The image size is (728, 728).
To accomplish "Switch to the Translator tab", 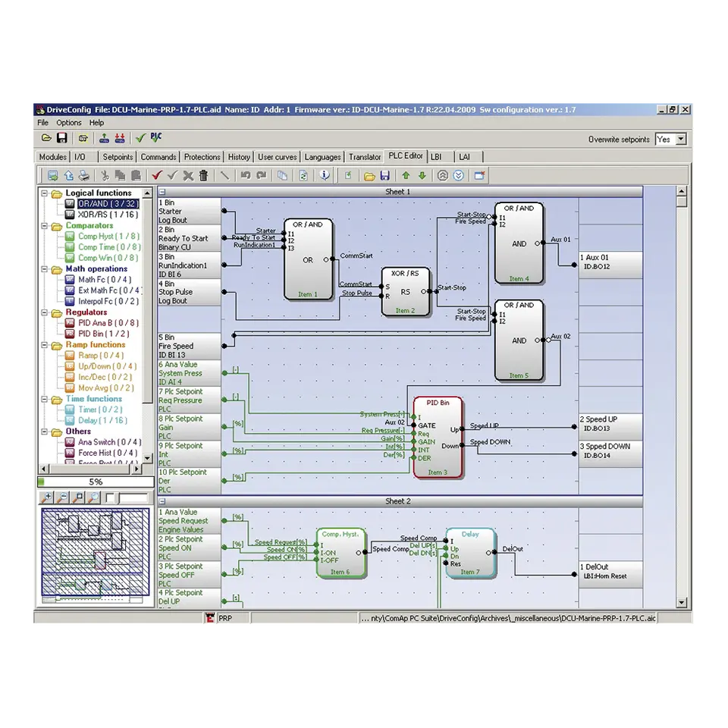I will tap(365, 157).
